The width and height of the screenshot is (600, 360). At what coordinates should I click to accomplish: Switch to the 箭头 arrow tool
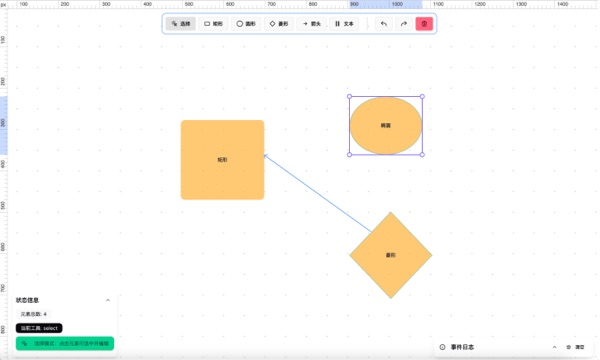(311, 24)
